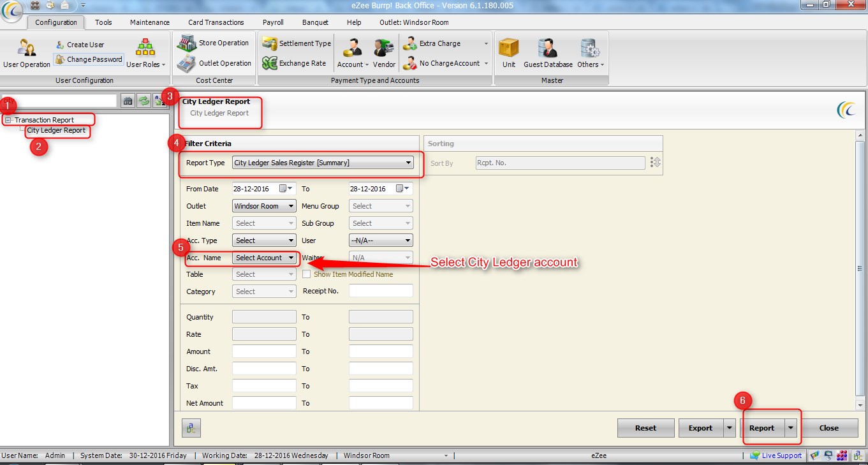Open the Others master menu
Screen dimensions: 868x465
tap(591, 54)
